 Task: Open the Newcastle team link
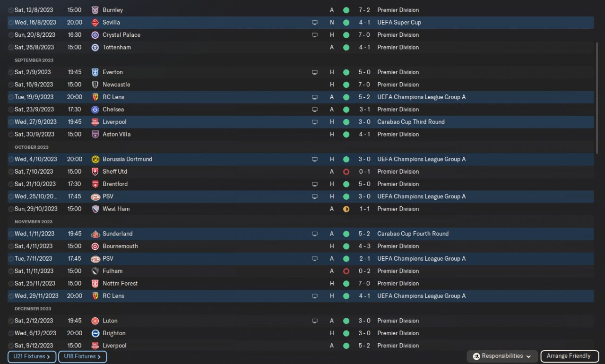coord(116,85)
